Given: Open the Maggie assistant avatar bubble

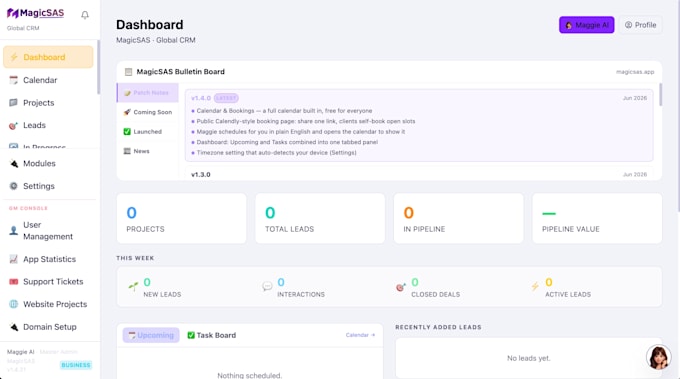Looking at the screenshot, I should pos(658,357).
